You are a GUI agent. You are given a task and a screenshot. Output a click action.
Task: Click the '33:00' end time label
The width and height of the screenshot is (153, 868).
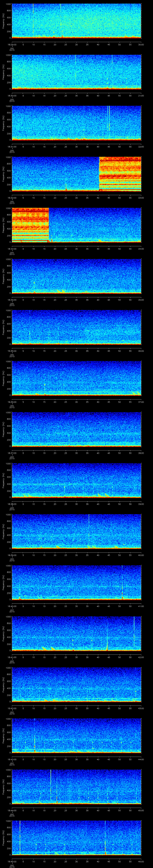[141, 198]
